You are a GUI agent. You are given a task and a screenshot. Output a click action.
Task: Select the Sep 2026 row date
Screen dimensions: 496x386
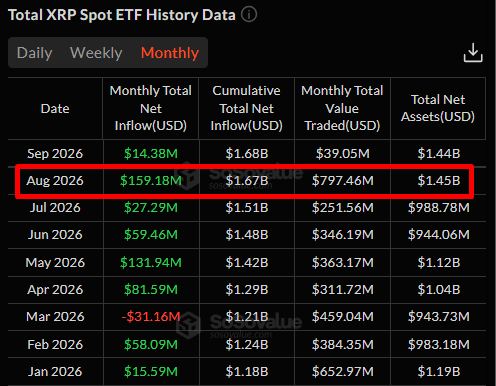pos(55,153)
